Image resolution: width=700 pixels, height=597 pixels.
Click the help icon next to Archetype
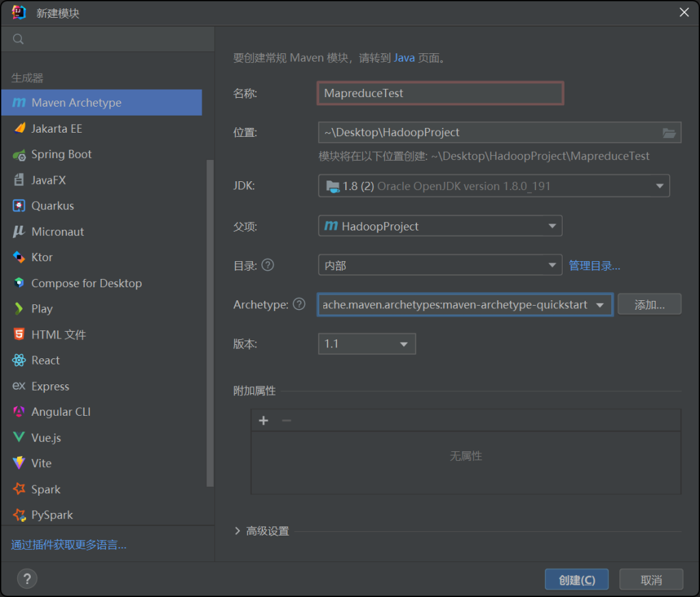[299, 304]
